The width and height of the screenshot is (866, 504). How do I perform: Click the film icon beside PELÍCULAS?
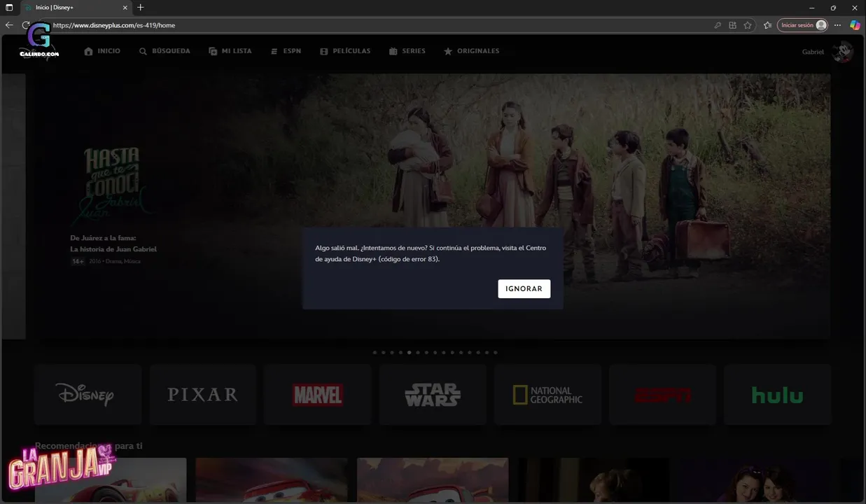pyautogui.click(x=323, y=51)
